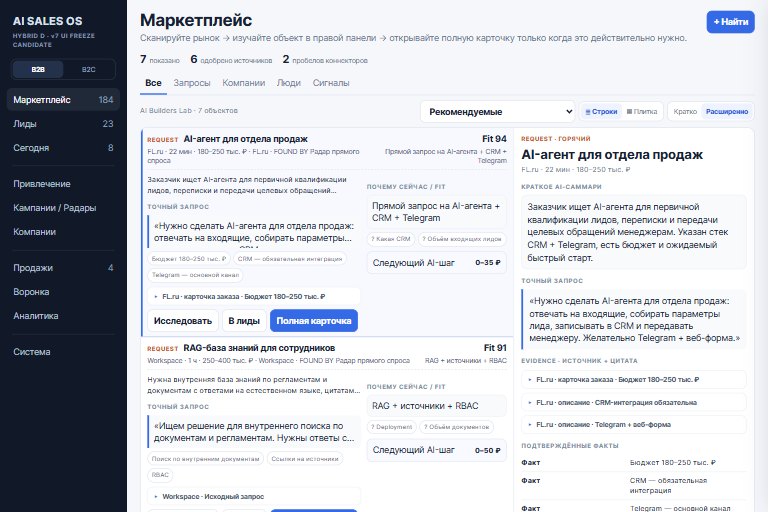Open Аналитика in the sidebar
Viewport: 768px width, 512px height.
pos(63,316)
